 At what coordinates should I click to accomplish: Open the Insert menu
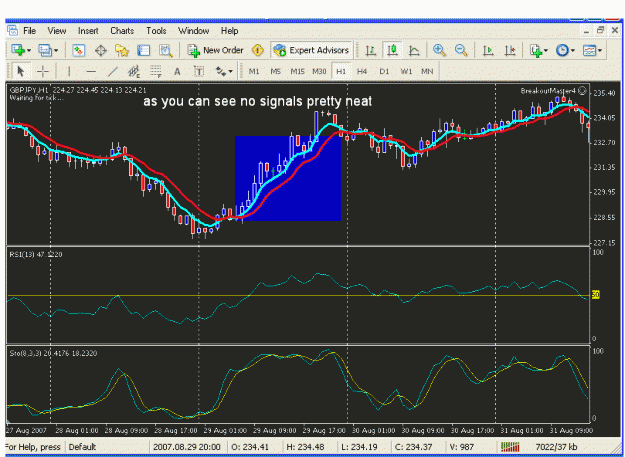point(88,31)
